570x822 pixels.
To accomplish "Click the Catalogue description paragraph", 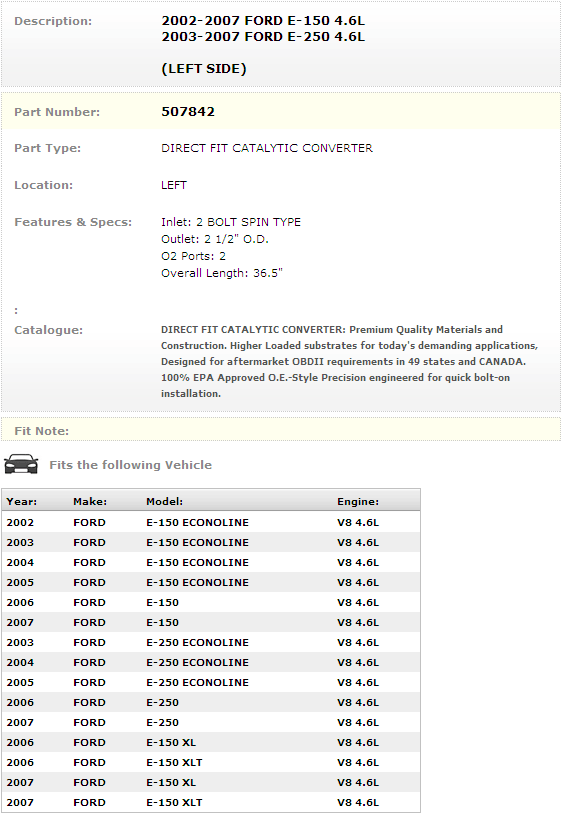I will click(349, 362).
